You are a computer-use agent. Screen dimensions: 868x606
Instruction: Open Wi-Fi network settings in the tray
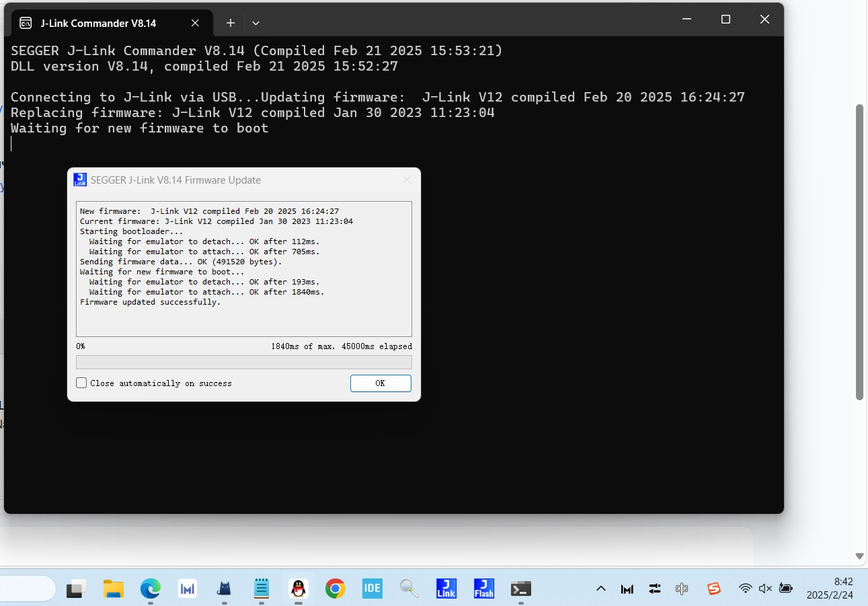tap(745, 589)
